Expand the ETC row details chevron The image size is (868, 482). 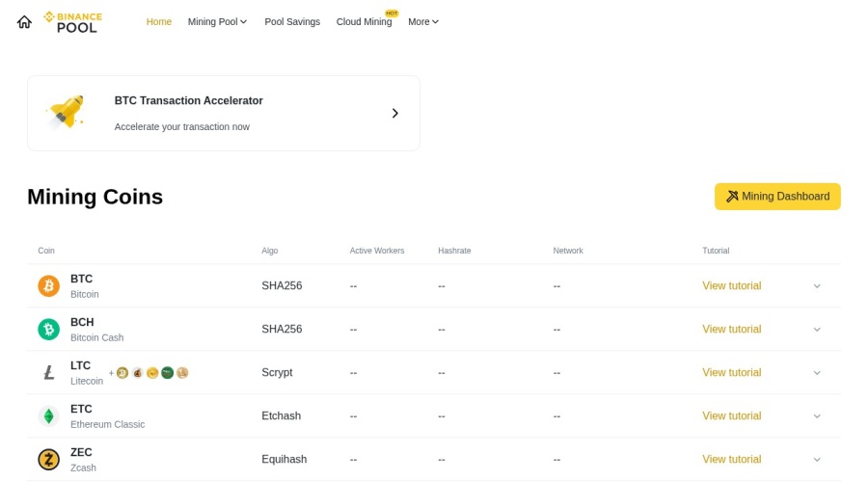click(817, 416)
